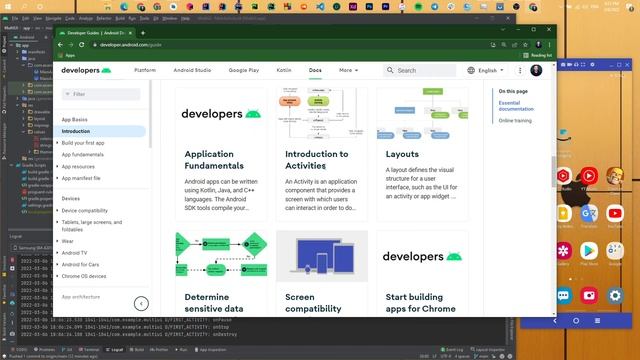Viewport: 640px width, 360px height.
Task: Tap the phone mirror Home navigation button
Action: [x=576, y=321]
